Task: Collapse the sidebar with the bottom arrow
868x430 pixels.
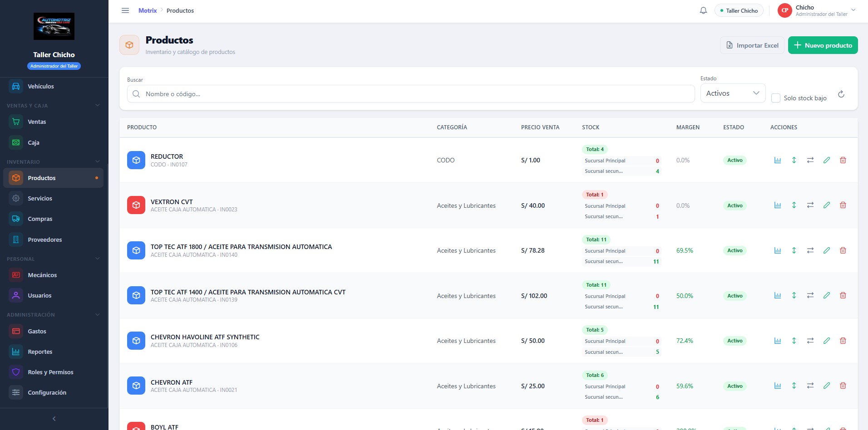Action: (54, 419)
